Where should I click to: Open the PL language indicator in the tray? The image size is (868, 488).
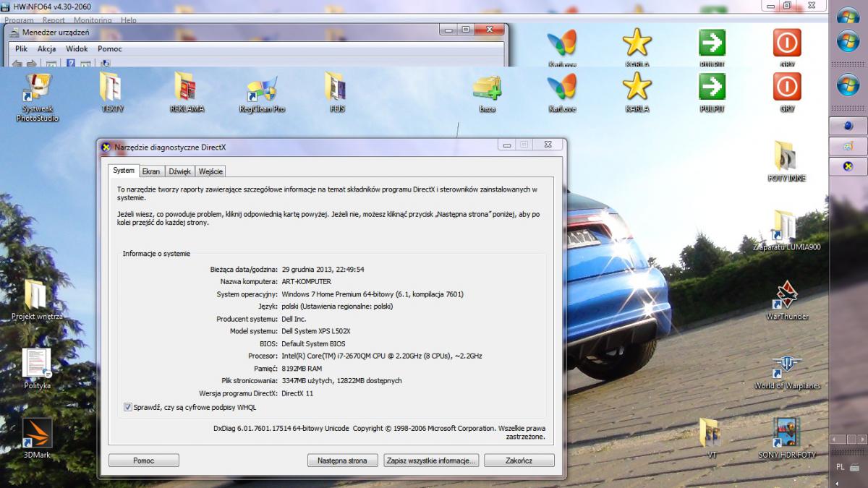[x=841, y=467]
